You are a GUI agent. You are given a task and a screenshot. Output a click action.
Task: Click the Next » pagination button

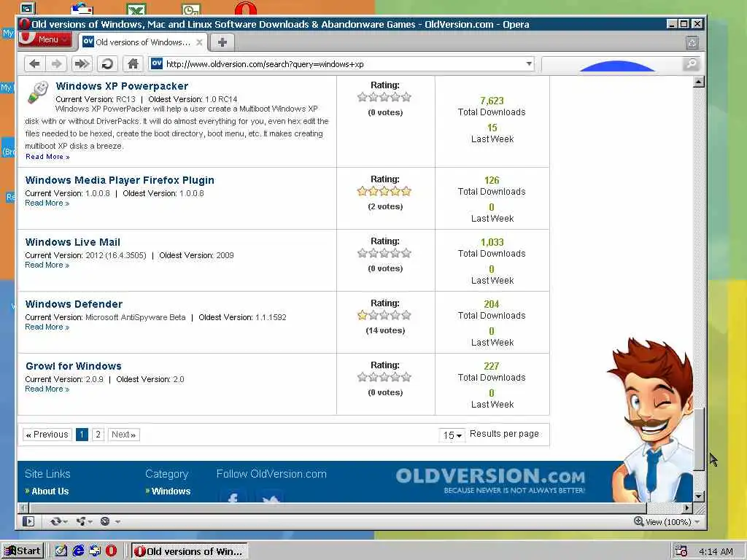[x=124, y=435]
